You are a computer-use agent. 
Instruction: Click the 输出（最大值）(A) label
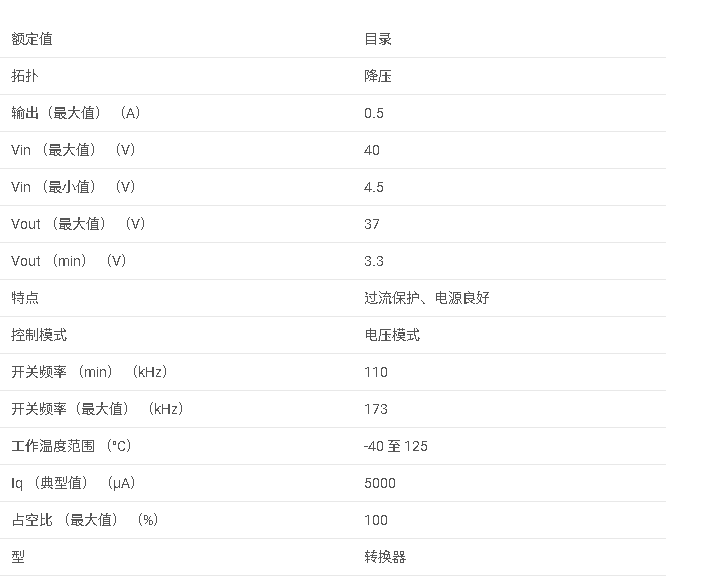pos(76,113)
